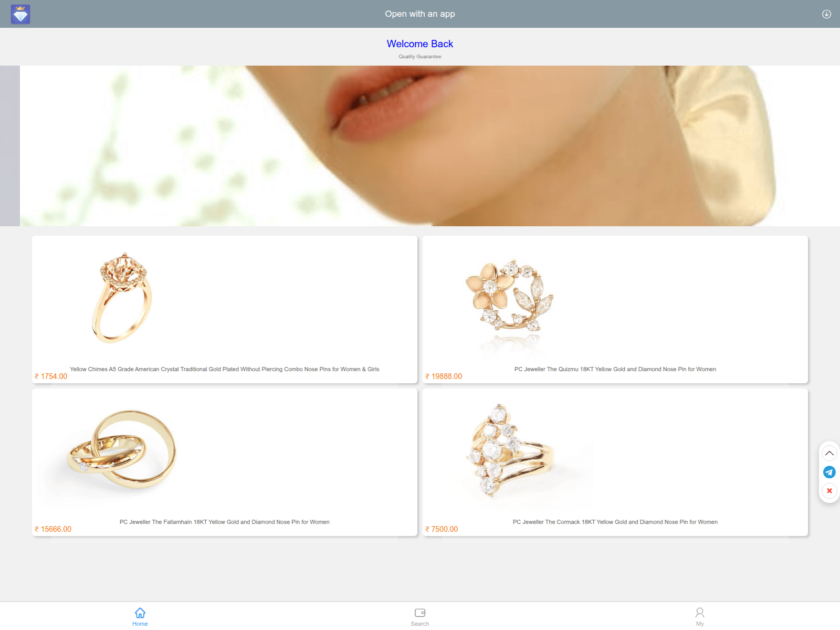Click the PC Jeweller The Cormack title
This screenshot has width=840, height=630.
tap(615, 522)
